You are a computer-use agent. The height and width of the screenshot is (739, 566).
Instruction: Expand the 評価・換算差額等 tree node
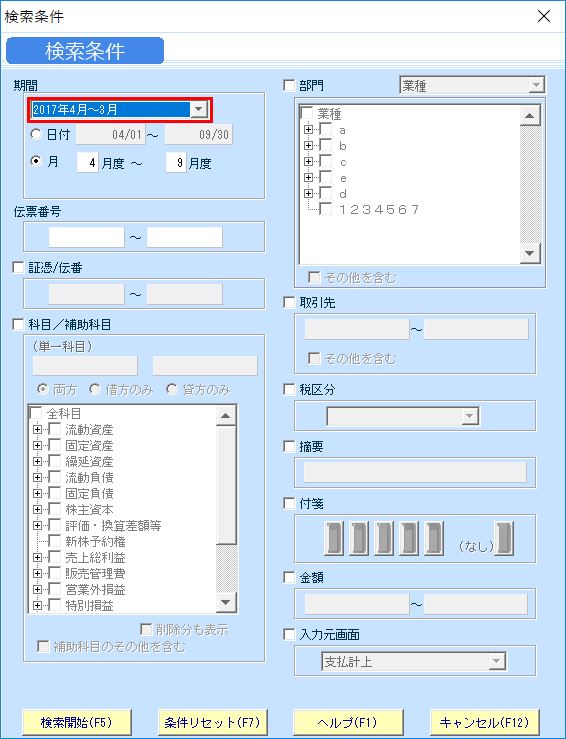point(37,526)
